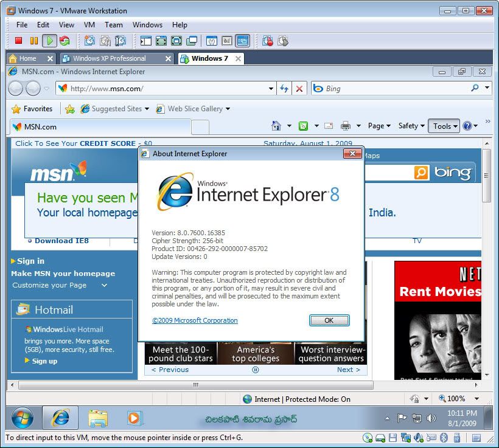Open the Windows 7 Start menu orb
Viewport: 499px width, 448px height.
click(x=23, y=418)
